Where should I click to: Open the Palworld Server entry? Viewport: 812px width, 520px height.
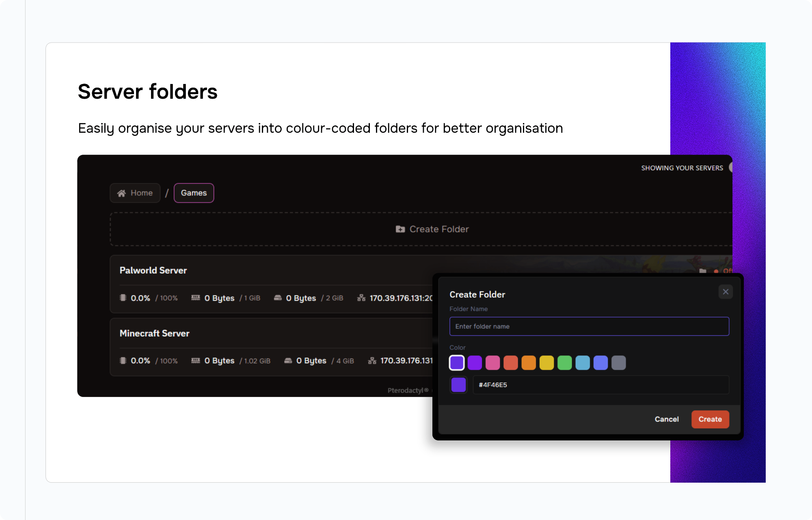pos(153,270)
